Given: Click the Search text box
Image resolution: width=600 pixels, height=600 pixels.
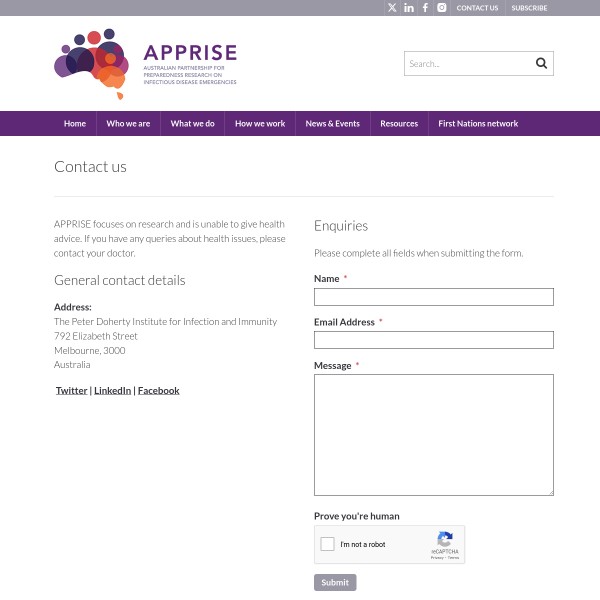Looking at the screenshot, I should tap(466, 64).
